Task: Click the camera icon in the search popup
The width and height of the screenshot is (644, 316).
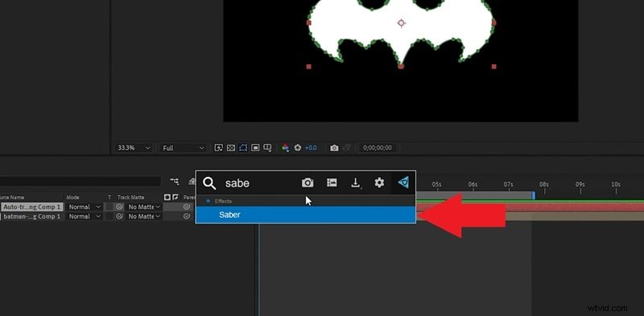Action: [x=308, y=183]
